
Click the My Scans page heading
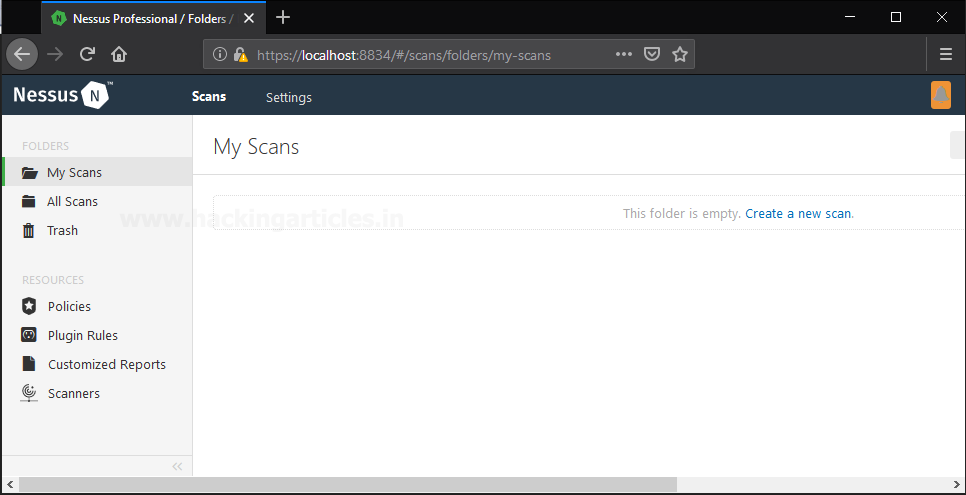(x=256, y=147)
